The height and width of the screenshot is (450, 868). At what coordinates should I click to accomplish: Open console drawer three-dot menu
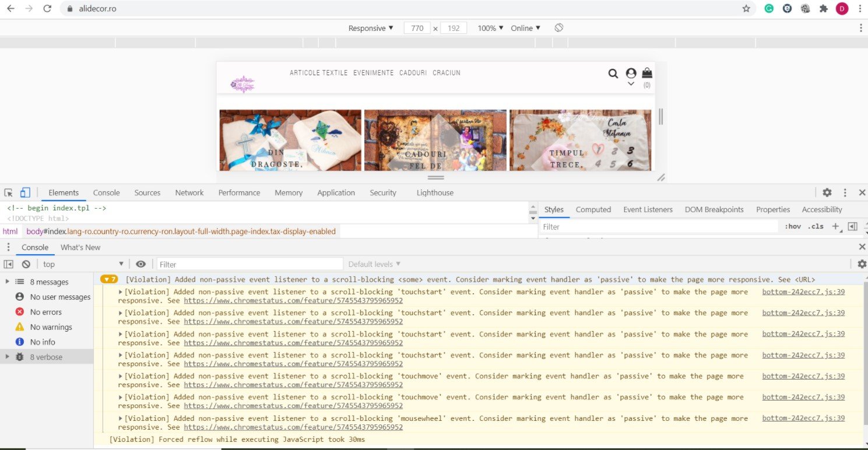click(8, 247)
